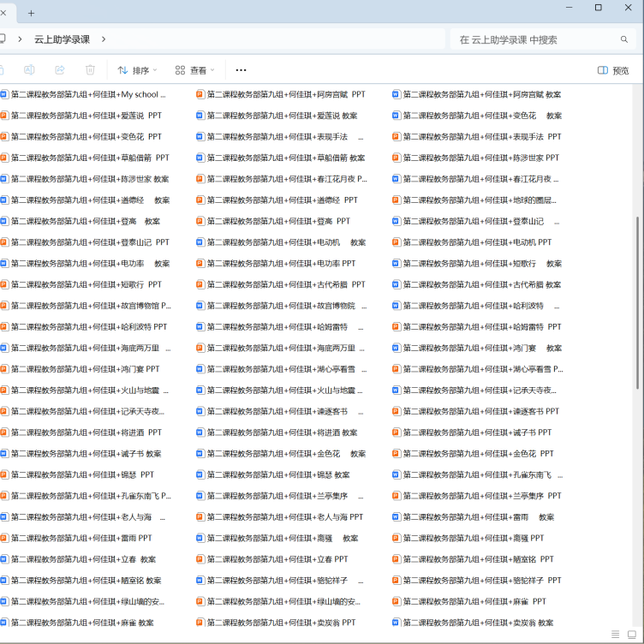The width and height of the screenshot is (644, 644).
Task: Select the file name 卖炭翁 PPT
Action: tap(282, 623)
